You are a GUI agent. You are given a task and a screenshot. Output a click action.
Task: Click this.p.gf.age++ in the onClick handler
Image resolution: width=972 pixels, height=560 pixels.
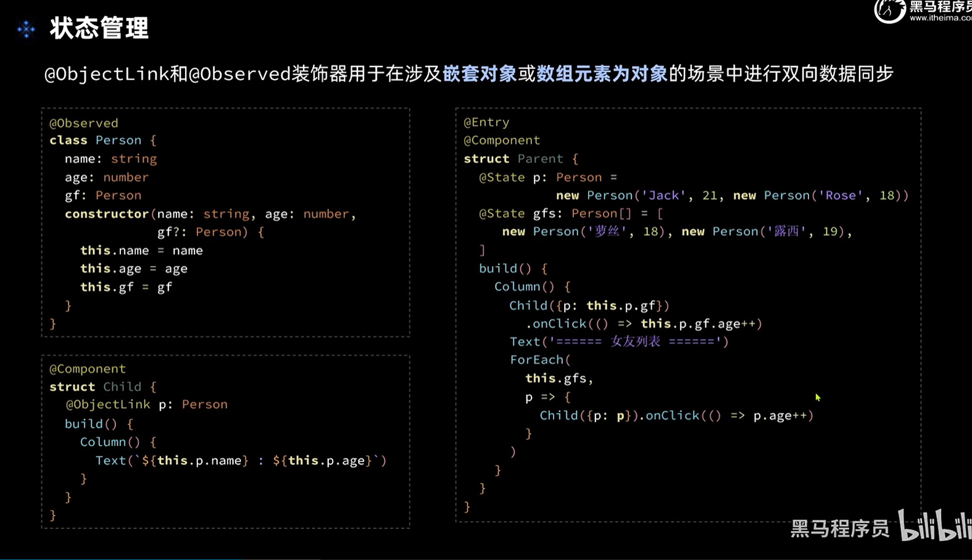[x=701, y=324]
